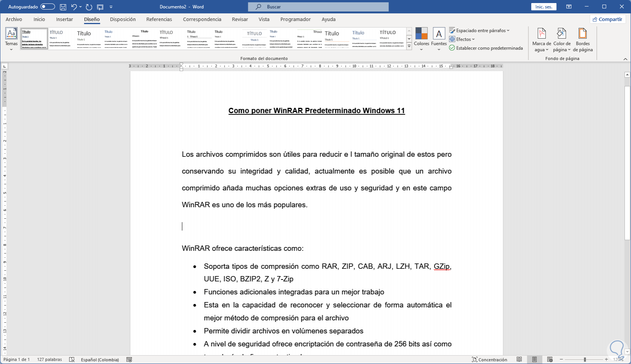
Task: Open the Referencias tab
Action: pos(159,19)
